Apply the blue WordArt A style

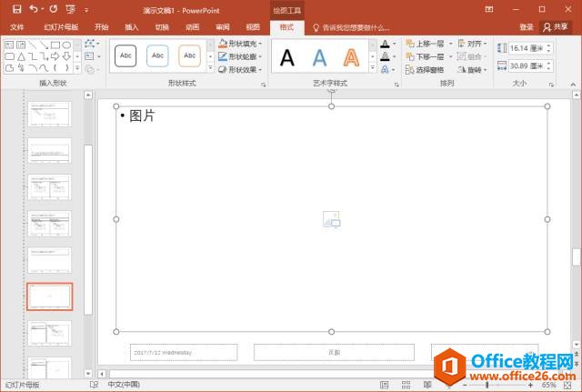pyautogui.click(x=319, y=57)
